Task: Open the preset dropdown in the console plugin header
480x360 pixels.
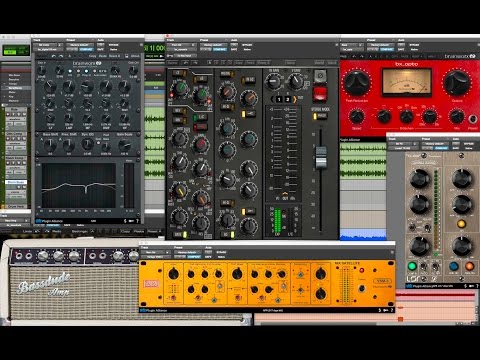Action: tap(213, 45)
